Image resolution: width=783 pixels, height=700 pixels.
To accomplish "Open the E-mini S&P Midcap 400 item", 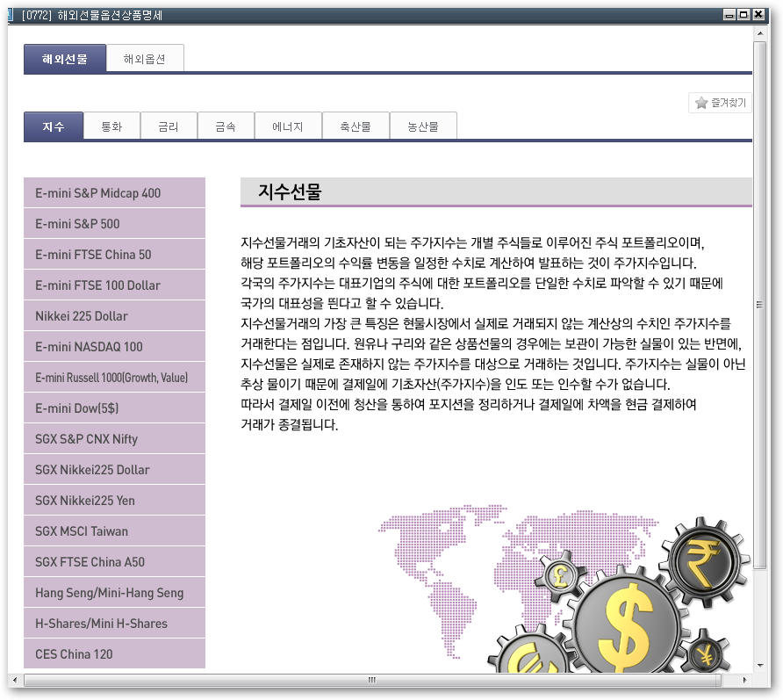I will point(114,192).
